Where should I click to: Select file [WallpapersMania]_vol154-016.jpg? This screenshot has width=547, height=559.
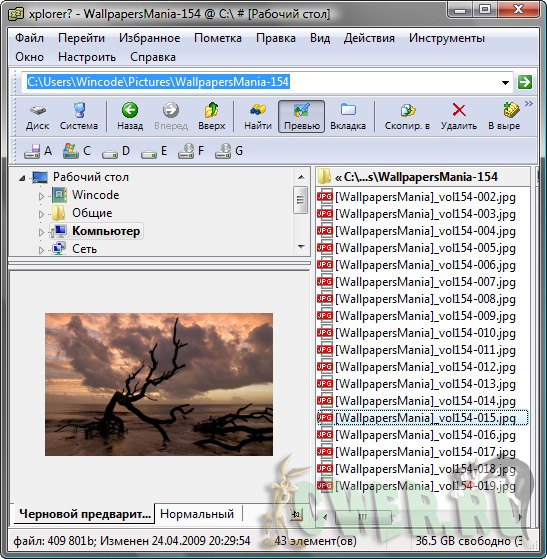point(425,435)
